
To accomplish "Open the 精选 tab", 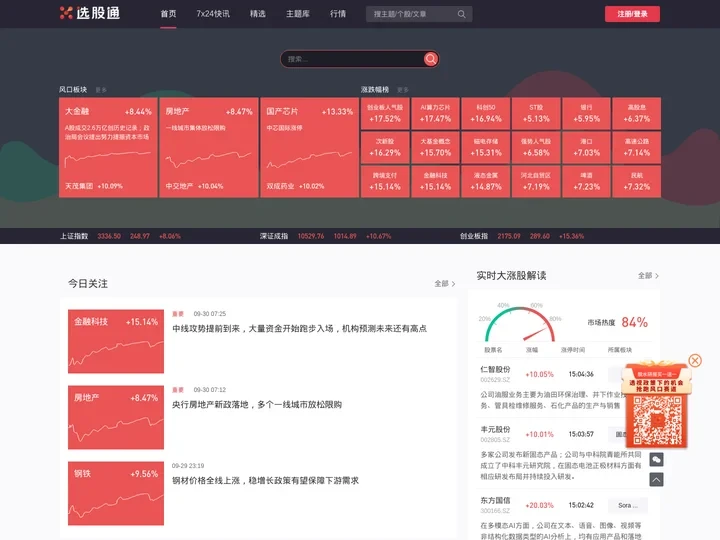I will coord(258,14).
